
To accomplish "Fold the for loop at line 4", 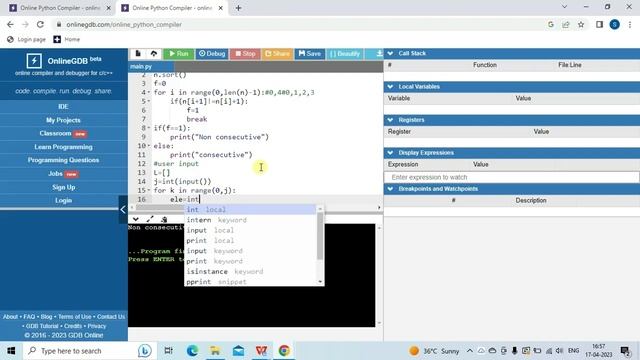I will (x=149, y=92).
